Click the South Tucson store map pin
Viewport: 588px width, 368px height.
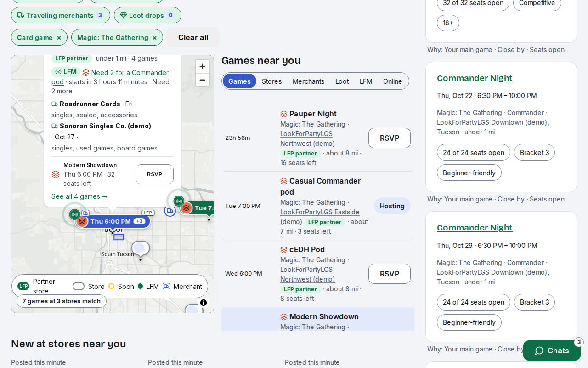(141, 249)
